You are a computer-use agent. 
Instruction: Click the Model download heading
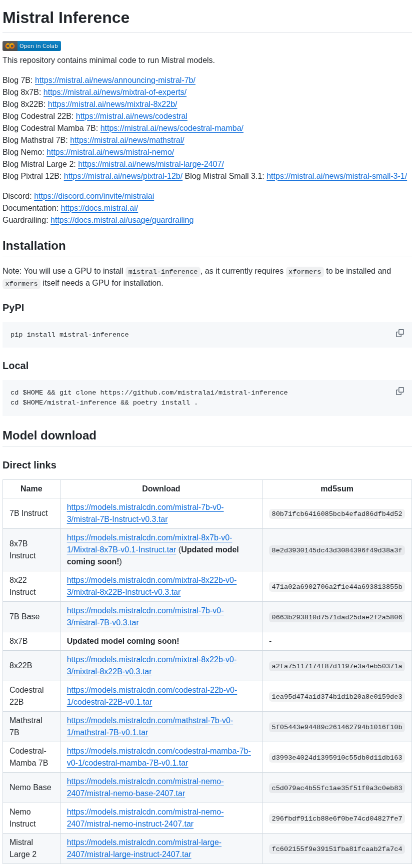(49, 435)
